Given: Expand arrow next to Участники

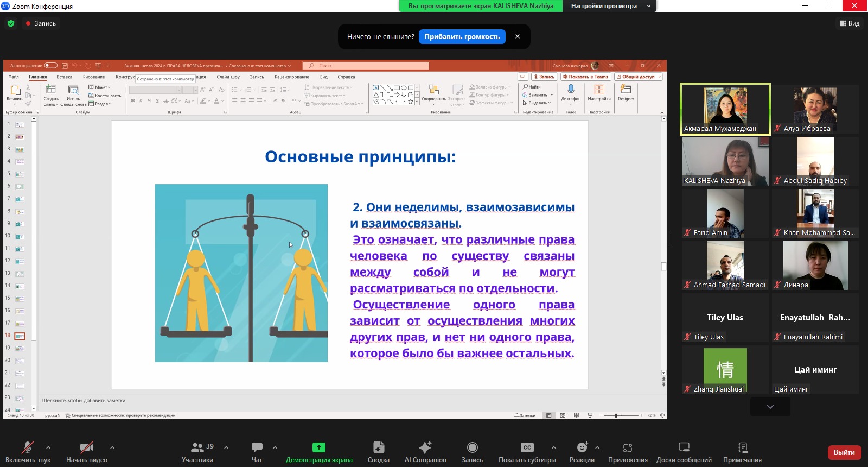Looking at the screenshot, I should (226, 447).
